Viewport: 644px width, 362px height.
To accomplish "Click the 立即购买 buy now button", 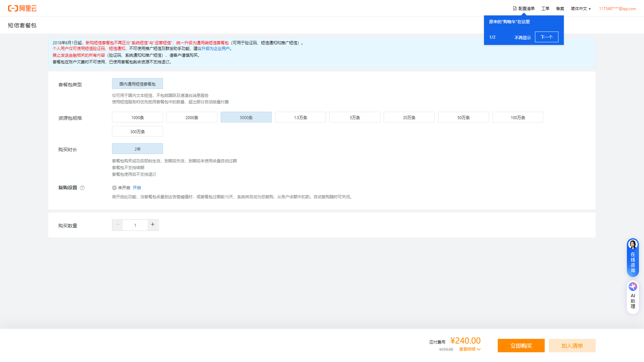I will (x=521, y=346).
